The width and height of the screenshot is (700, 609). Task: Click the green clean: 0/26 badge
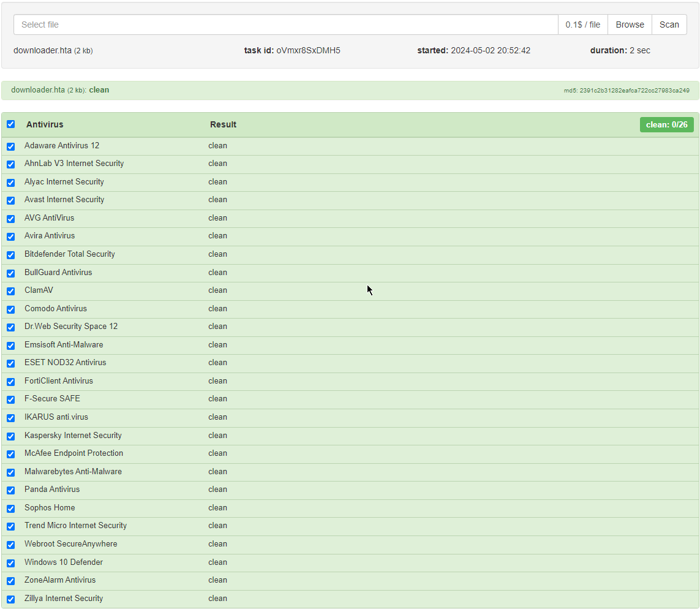click(x=666, y=124)
